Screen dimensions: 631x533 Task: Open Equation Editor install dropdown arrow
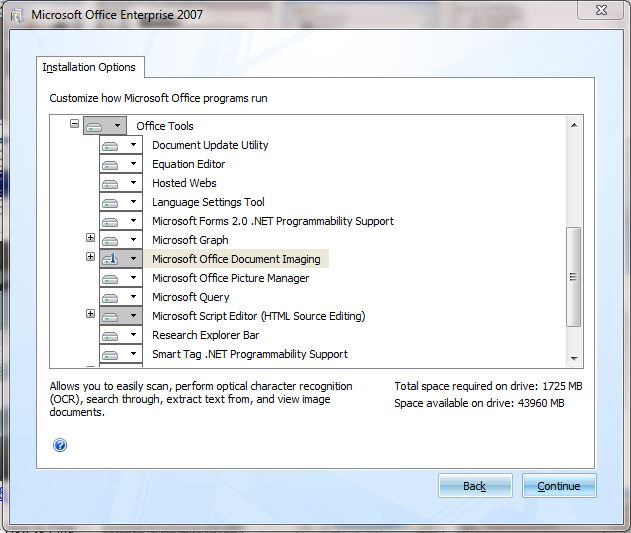(x=133, y=163)
